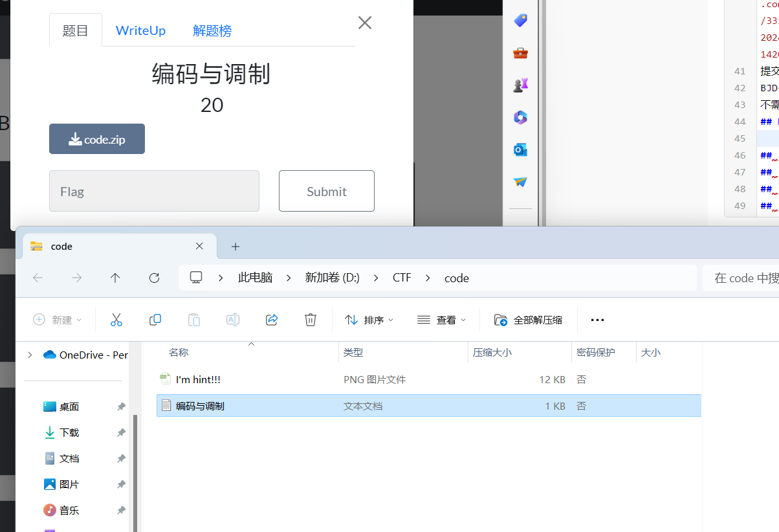This screenshot has width=779, height=532.
Task: Click the shopping tag icon in browser sidebar
Action: [520, 21]
